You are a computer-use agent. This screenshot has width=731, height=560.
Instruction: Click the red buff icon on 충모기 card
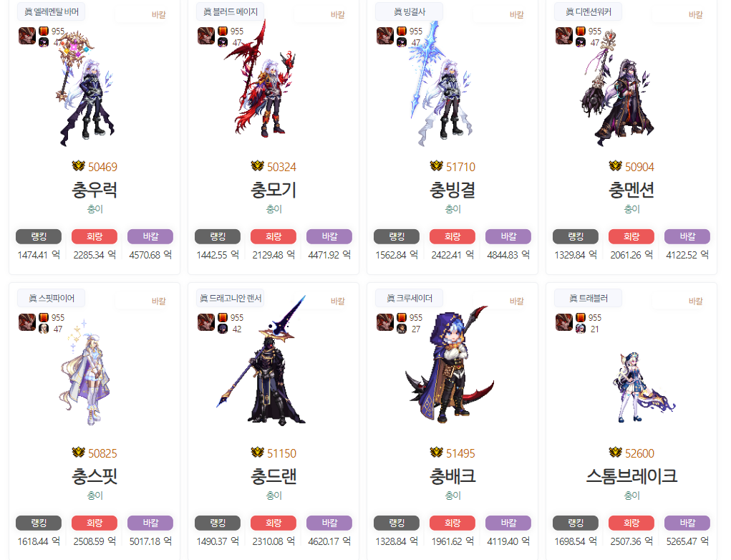point(223,31)
